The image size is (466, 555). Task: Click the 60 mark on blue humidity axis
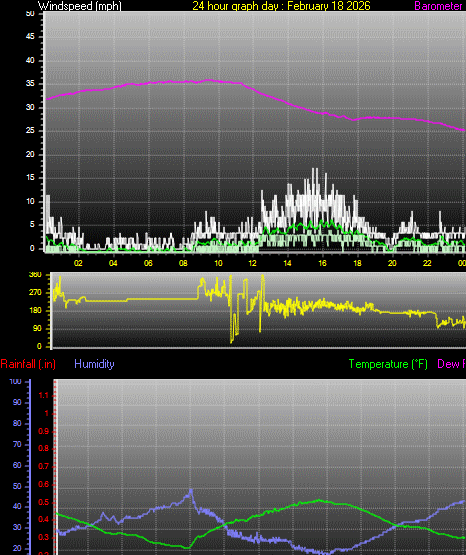[x=17, y=465]
